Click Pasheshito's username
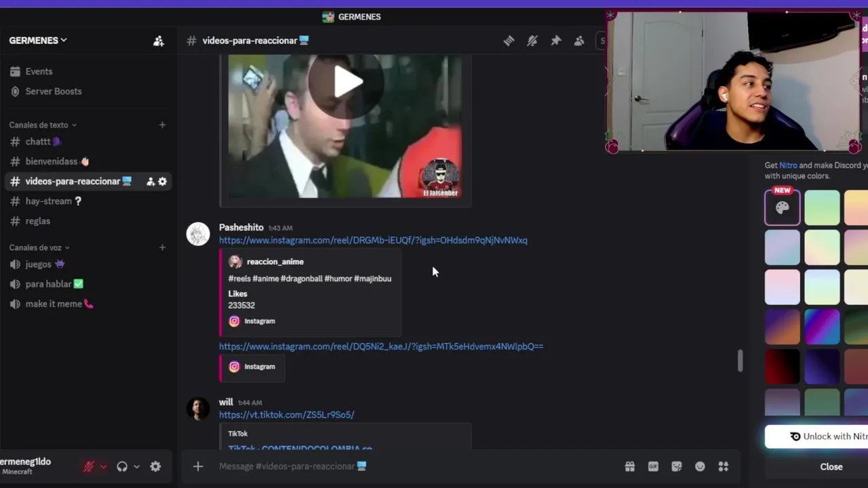Image resolution: width=868 pixels, height=488 pixels. pos(241,228)
